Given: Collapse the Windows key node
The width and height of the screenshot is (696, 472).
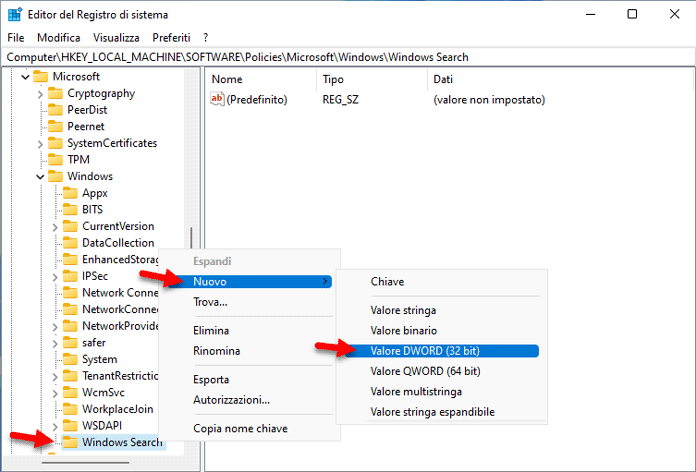Looking at the screenshot, I should [40, 177].
